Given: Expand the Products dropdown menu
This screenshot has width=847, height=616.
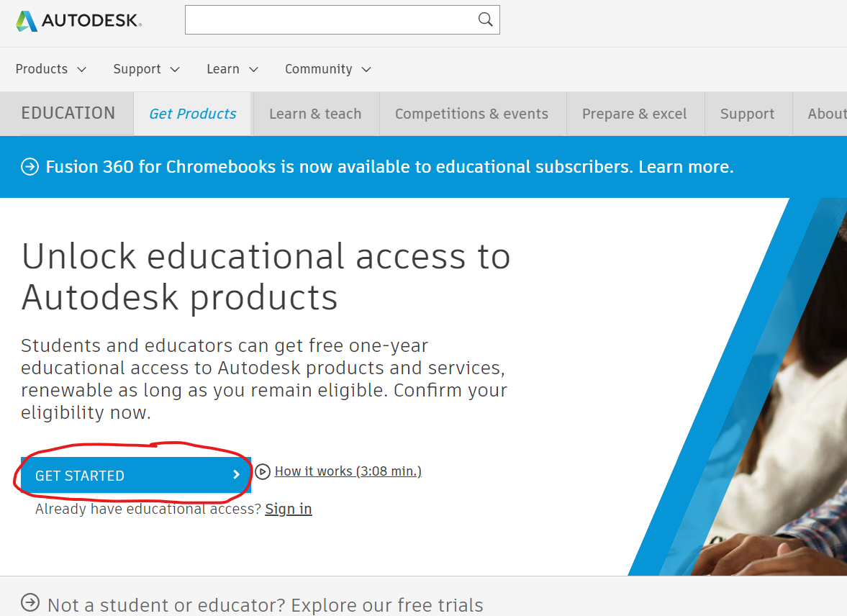Looking at the screenshot, I should coord(50,69).
